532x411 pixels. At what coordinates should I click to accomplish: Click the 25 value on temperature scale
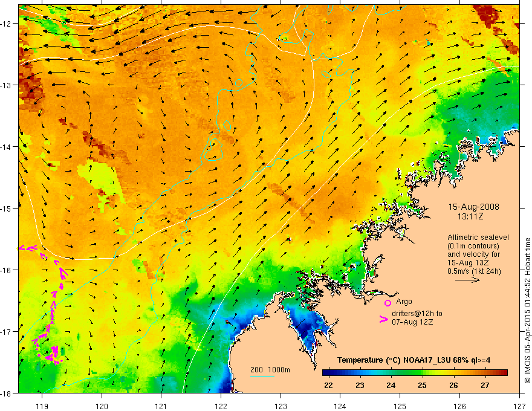tap(422, 385)
